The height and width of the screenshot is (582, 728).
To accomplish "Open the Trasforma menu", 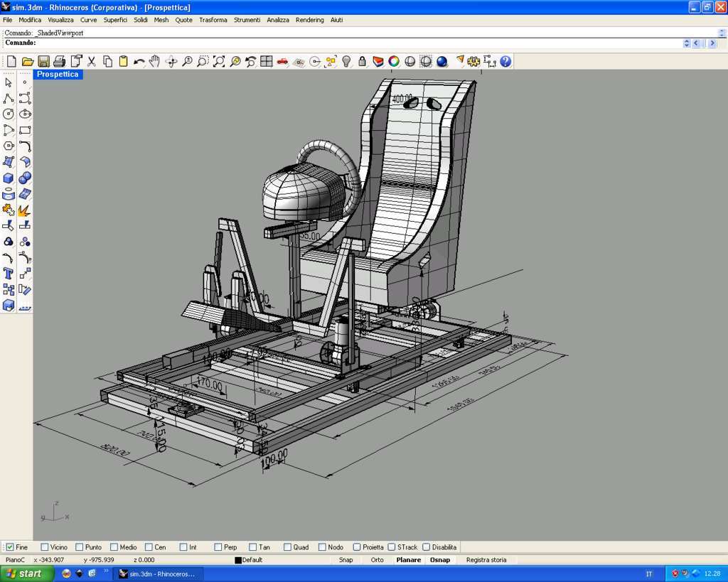I will tap(213, 20).
